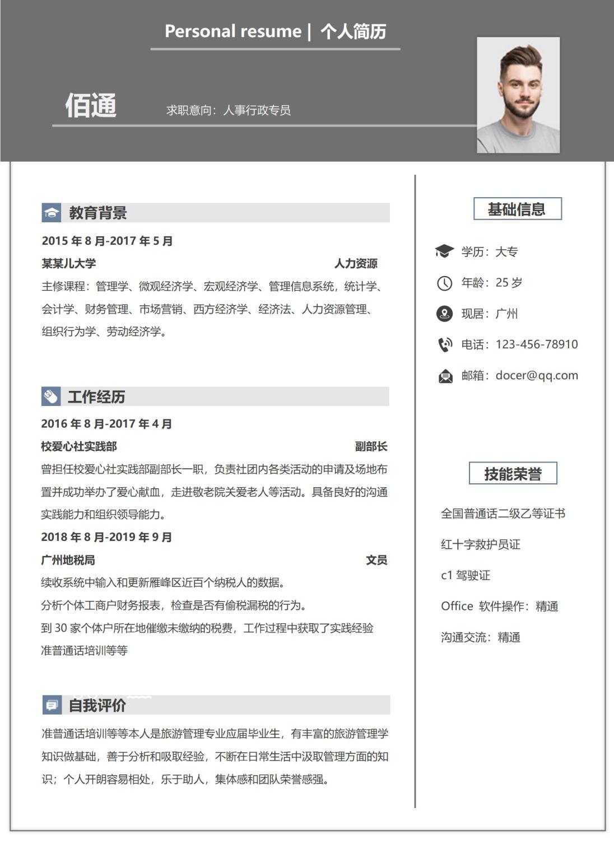614x868 pixels.
Task: Click the phone icon next to 电话
Action: pos(445,344)
